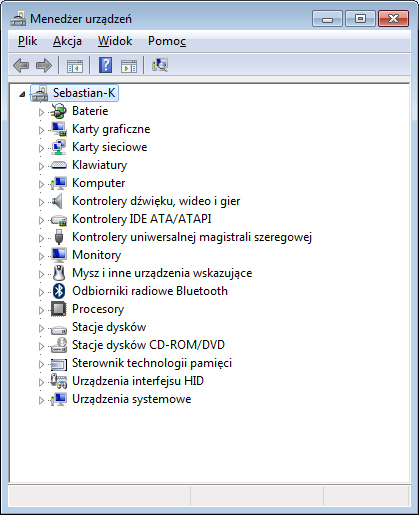Click the Forward arrow toolbar icon

click(x=44, y=65)
